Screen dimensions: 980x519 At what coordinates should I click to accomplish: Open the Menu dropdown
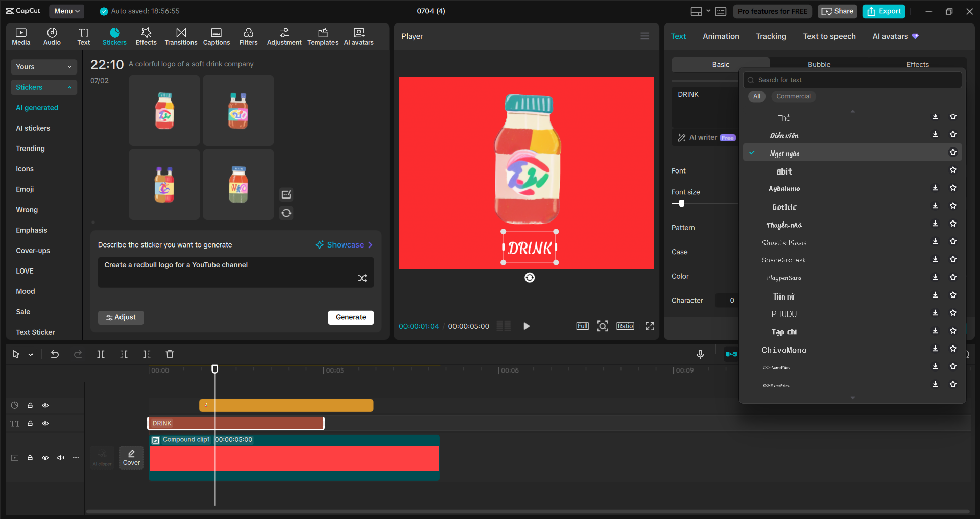[x=66, y=11]
